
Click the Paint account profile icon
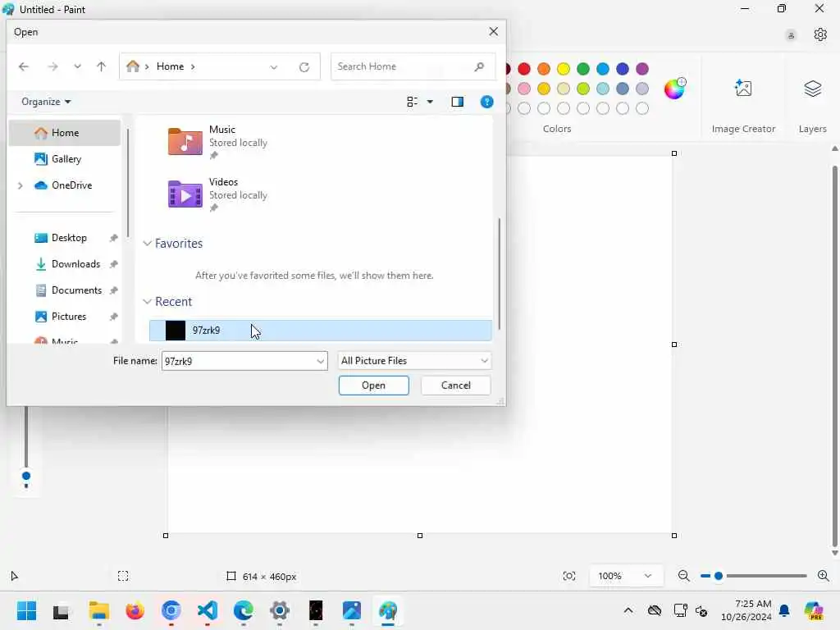(790, 35)
